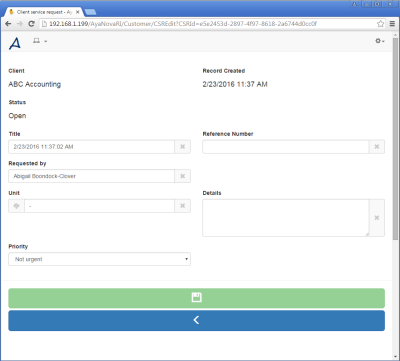Viewport: 400px width, 361px height.
Task: Expand the Priority dropdown showing Not urgent
Action: tap(99, 259)
